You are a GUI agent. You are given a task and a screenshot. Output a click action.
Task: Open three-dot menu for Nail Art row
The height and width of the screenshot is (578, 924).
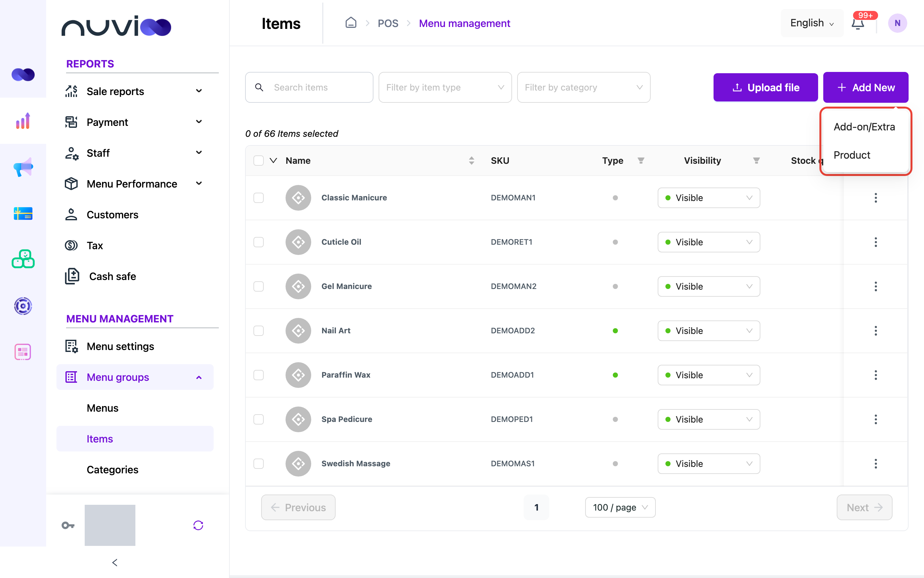(x=876, y=331)
